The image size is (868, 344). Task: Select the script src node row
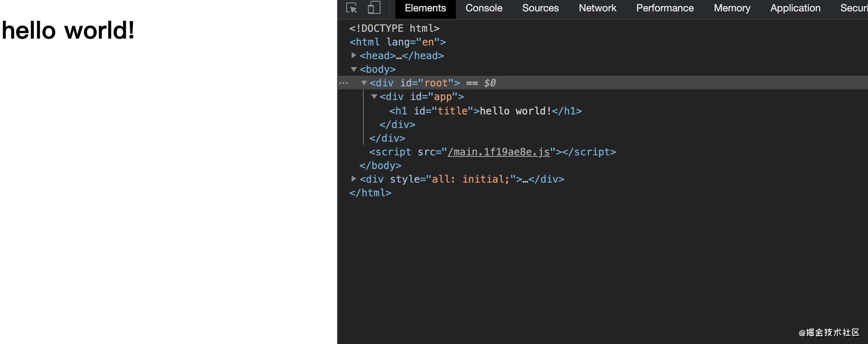[493, 152]
